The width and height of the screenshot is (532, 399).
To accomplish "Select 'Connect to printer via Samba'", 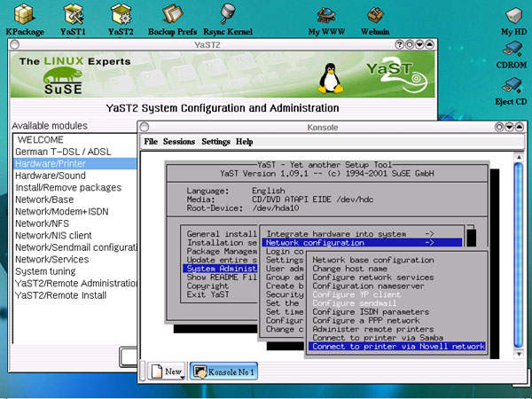I will click(397, 338).
